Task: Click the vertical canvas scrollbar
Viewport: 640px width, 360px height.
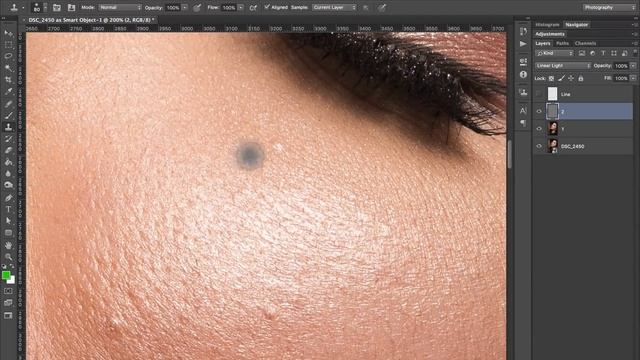Action: click(509, 154)
